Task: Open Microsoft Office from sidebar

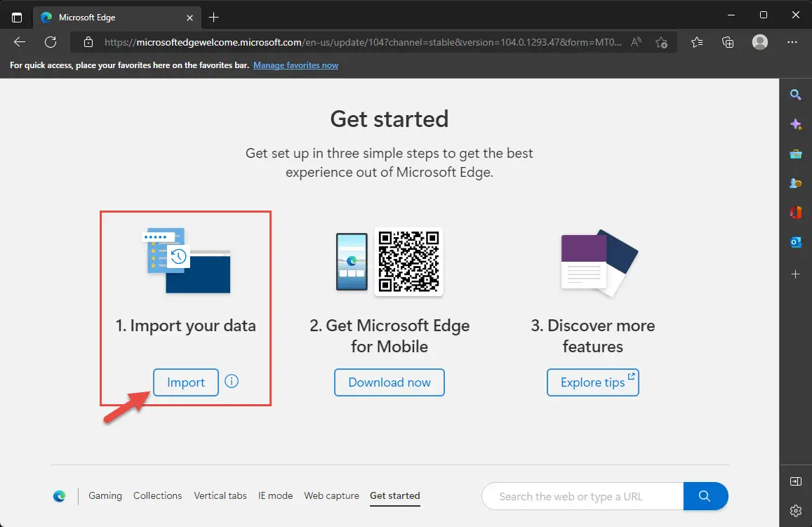Action: pos(796,213)
